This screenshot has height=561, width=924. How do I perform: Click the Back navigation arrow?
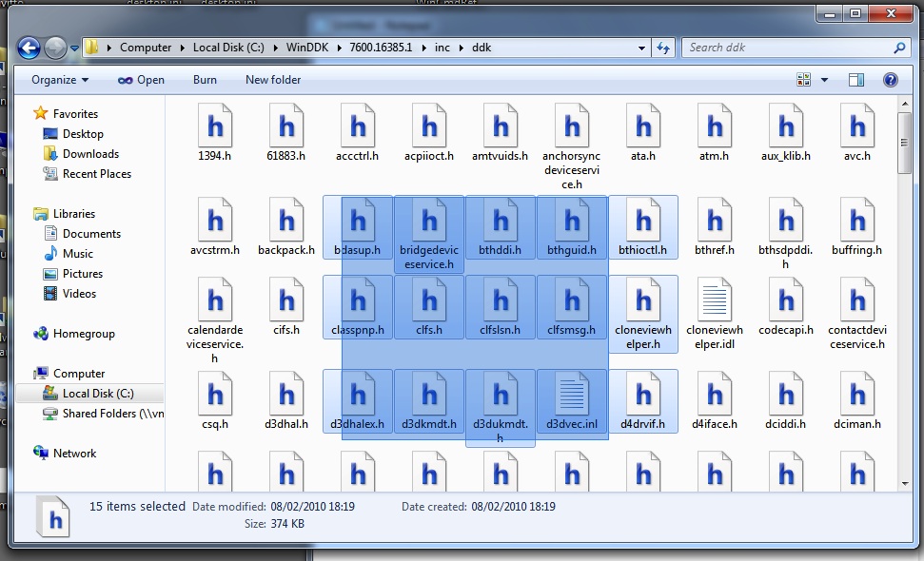point(29,48)
